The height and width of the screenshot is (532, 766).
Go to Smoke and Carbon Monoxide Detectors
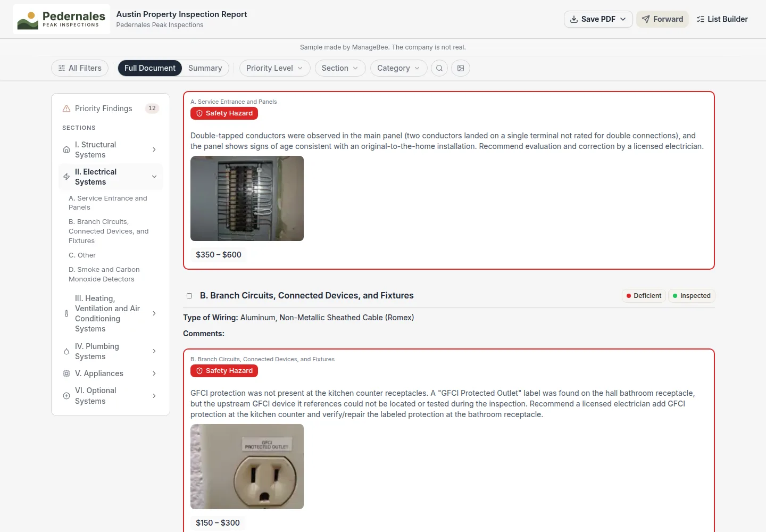point(104,275)
